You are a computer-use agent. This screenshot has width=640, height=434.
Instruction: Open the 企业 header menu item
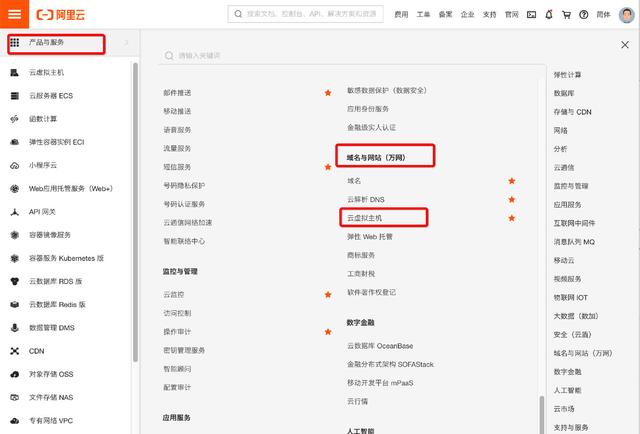click(x=467, y=15)
